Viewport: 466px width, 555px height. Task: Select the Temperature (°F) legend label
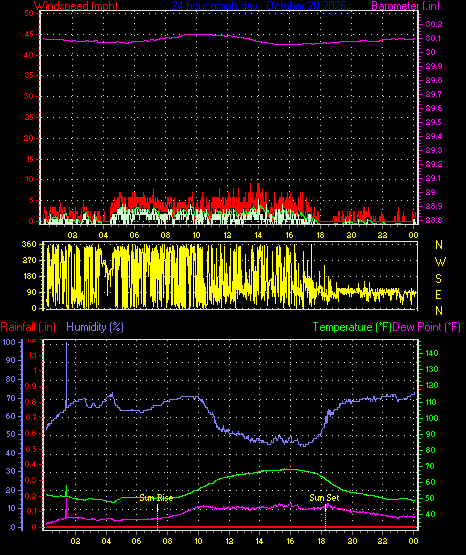pos(352,327)
